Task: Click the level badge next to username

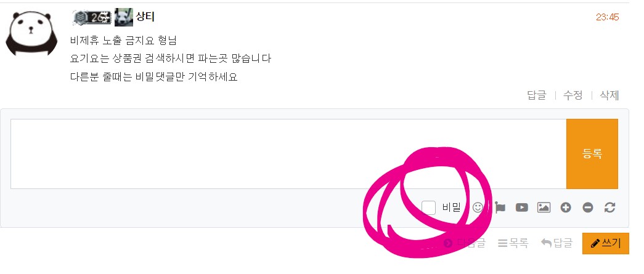Action: pyautogui.click(x=91, y=17)
